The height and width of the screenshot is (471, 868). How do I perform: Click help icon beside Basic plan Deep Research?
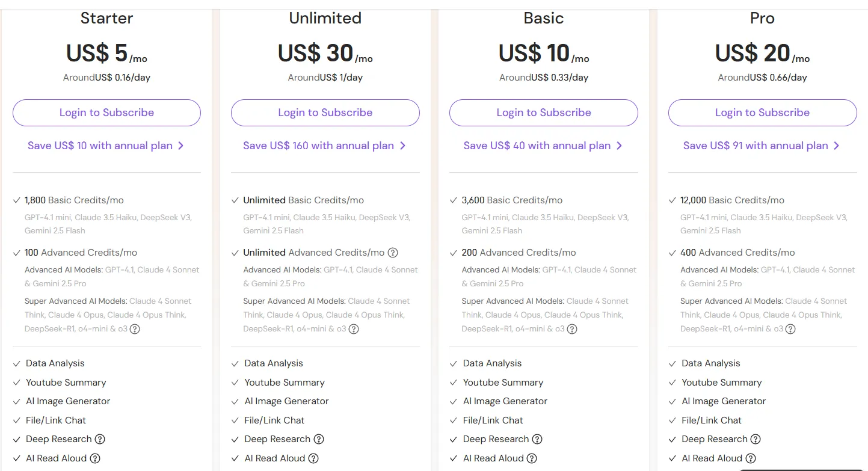pyautogui.click(x=537, y=439)
